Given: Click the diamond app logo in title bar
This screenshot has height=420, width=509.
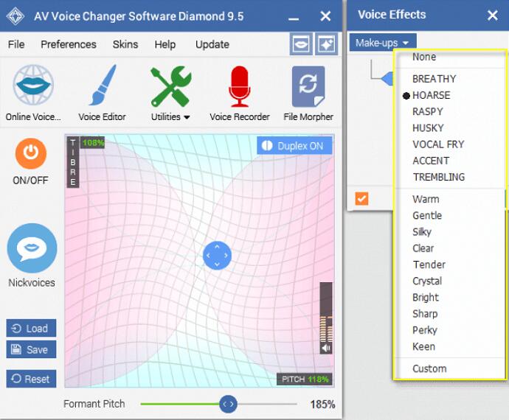Looking at the screenshot, I should (15, 15).
